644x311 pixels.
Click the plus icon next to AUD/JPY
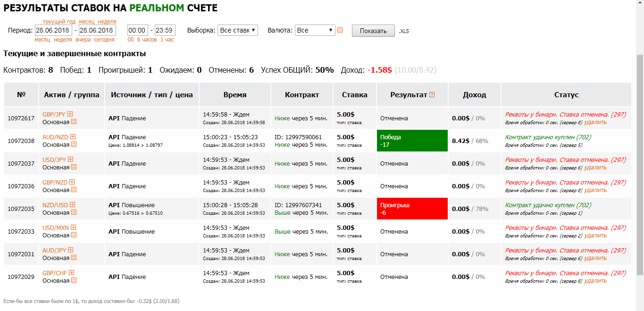click(71, 250)
